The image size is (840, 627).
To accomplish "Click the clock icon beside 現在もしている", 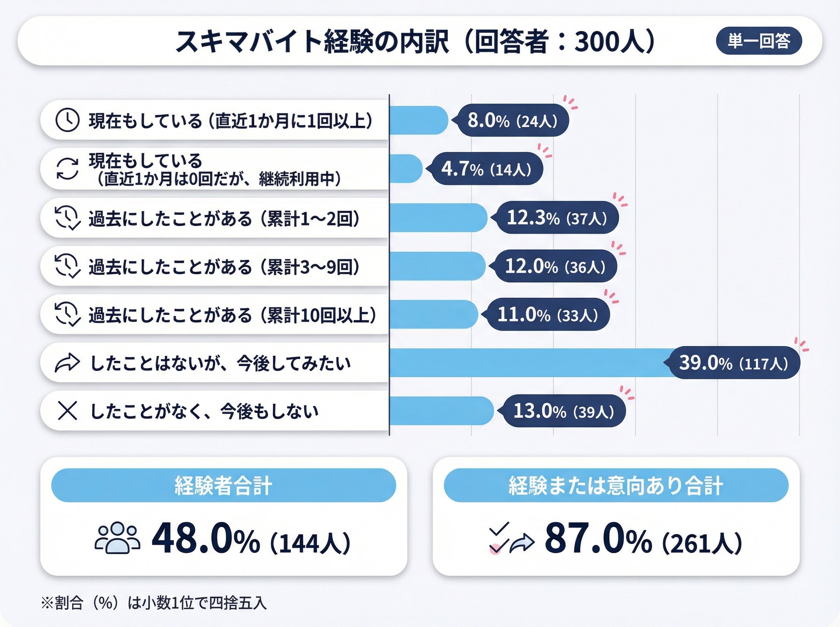I will 67,120.
